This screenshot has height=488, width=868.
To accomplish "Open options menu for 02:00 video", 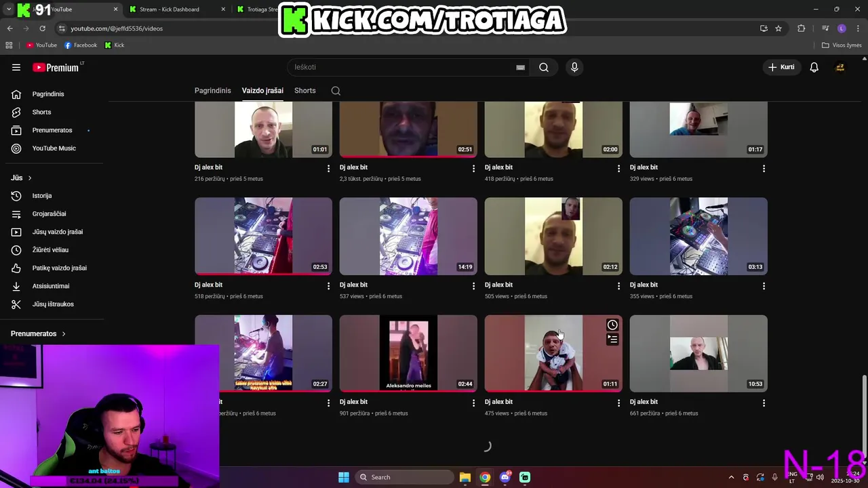I will (618, 168).
